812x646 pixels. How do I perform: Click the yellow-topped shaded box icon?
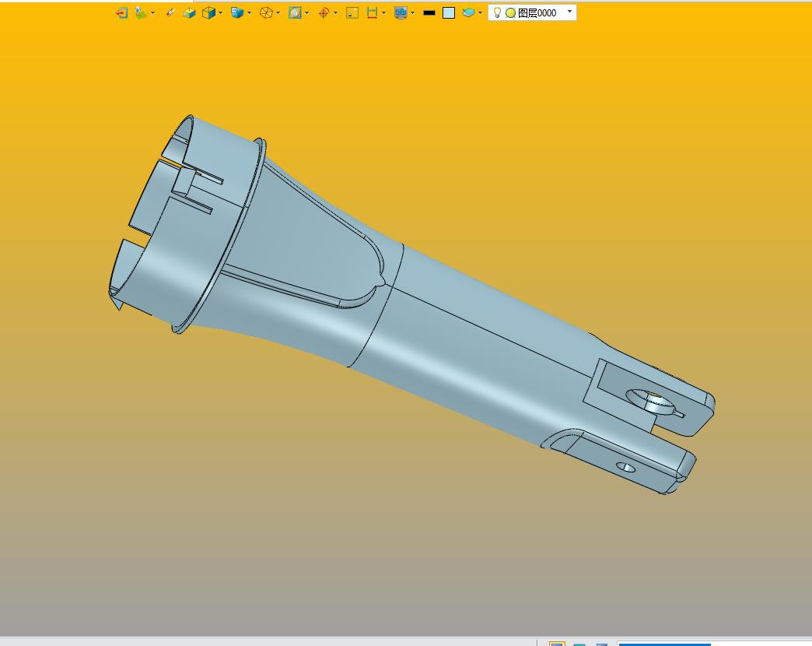[190, 13]
